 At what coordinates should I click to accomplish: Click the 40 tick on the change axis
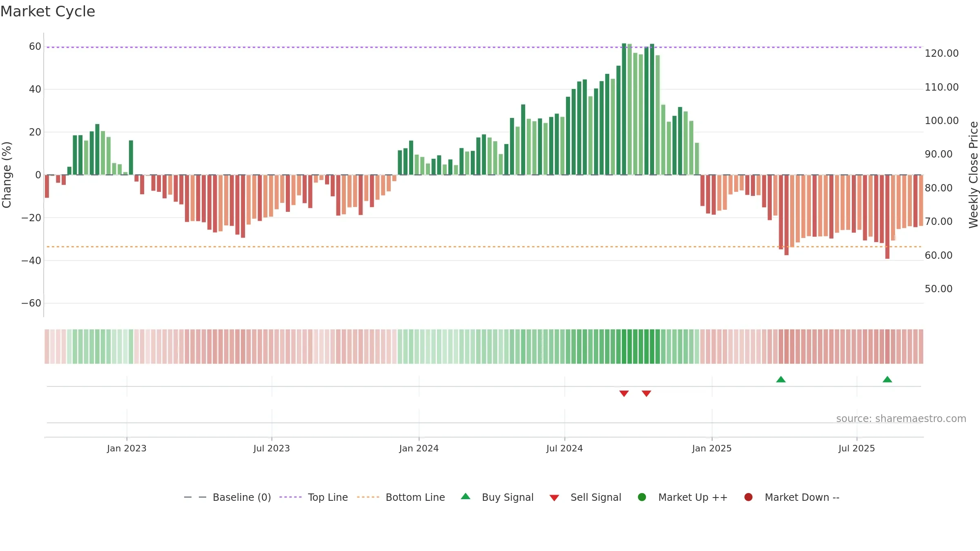pyautogui.click(x=35, y=89)
